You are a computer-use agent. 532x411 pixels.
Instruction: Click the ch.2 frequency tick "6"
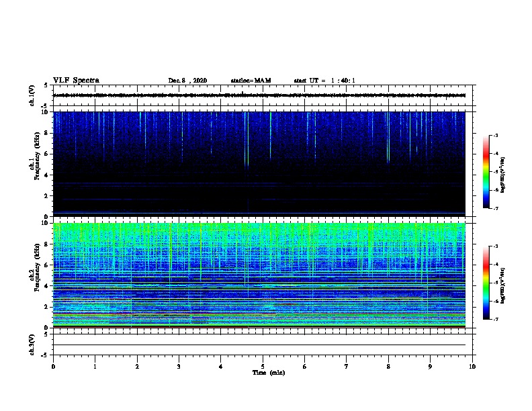[x=46, y=265]
